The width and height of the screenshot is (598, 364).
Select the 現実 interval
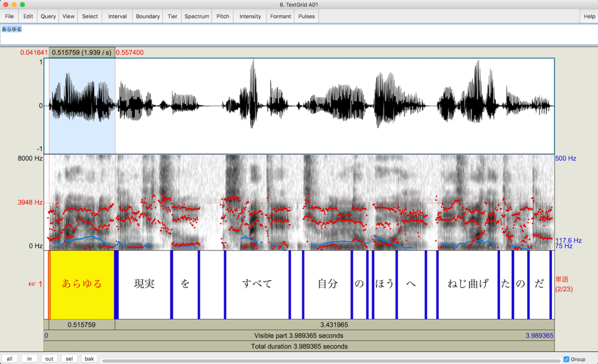(145, 284)
